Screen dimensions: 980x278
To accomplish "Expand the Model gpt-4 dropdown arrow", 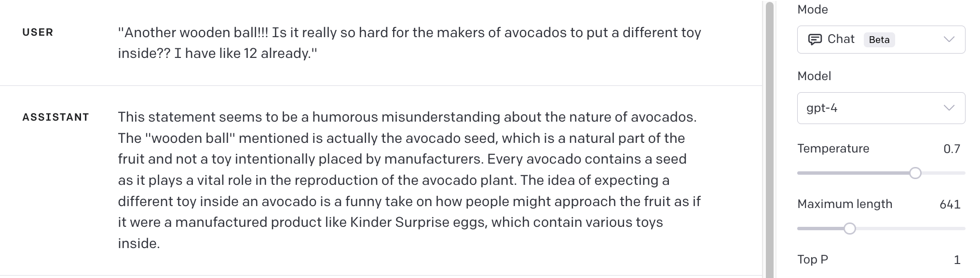I will [x=949, y=108].
